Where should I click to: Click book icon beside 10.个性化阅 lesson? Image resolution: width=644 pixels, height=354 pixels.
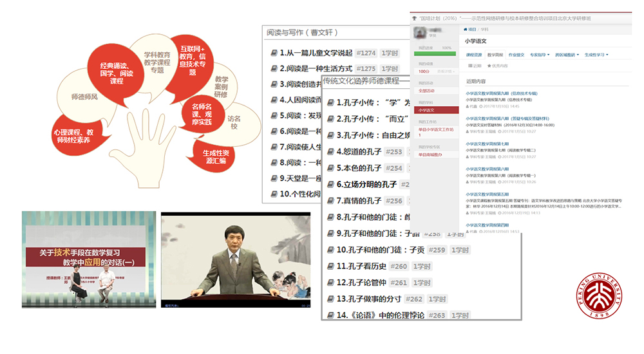coord(274,194)
